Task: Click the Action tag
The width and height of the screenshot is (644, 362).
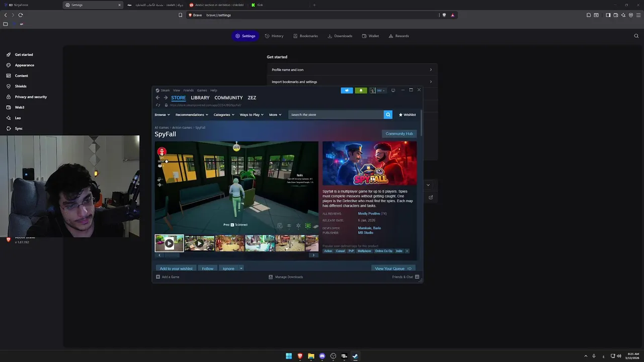Action: click(328, 251)
